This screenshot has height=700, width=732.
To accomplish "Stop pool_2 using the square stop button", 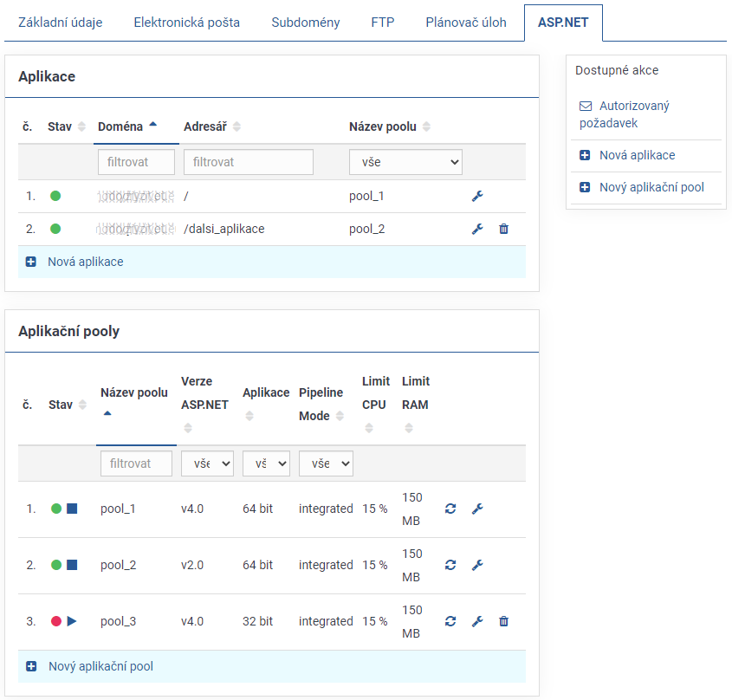I will [x=72, y=565].
